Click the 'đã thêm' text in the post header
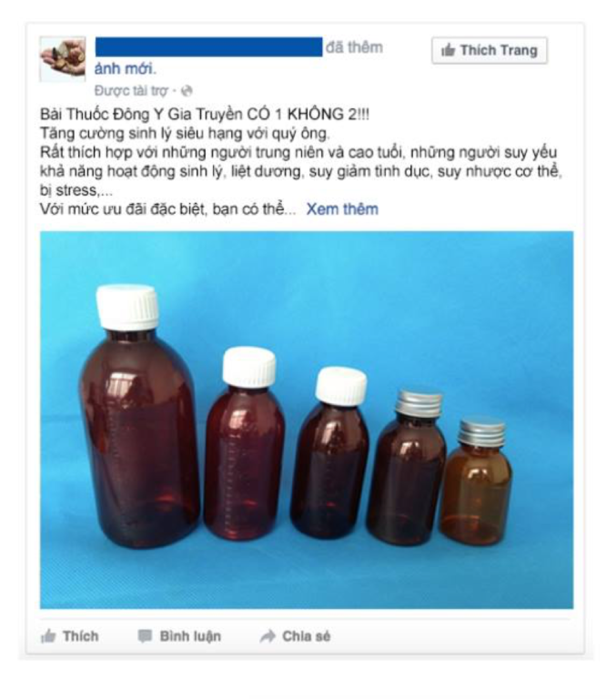The image size is (616, 699). (x=354, y=47)
